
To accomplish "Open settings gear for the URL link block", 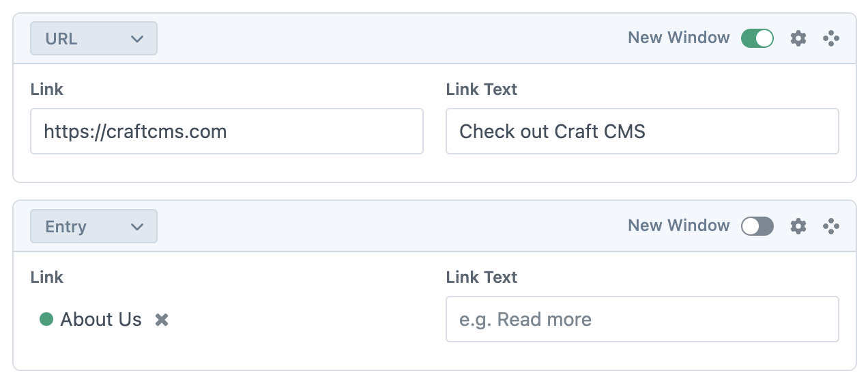I will point(798,38).
